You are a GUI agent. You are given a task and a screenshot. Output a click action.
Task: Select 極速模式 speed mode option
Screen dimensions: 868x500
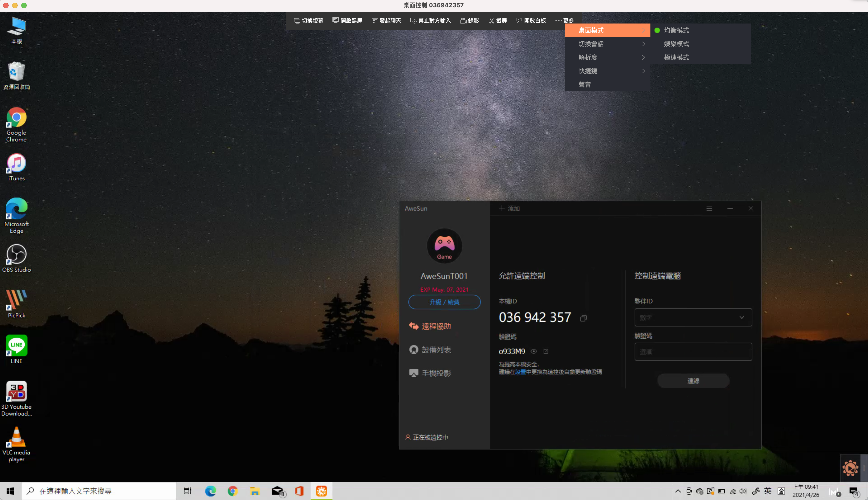(x=676, y=57)
